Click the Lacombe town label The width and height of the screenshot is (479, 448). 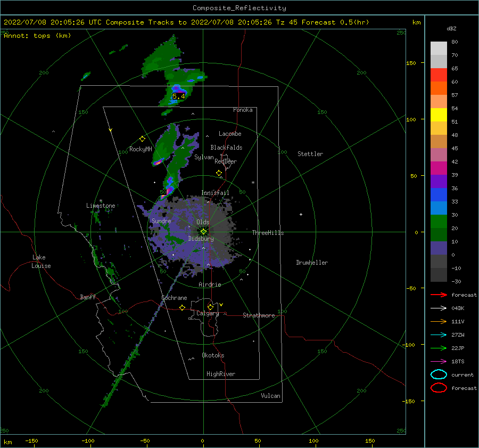(x=230, y=134)
